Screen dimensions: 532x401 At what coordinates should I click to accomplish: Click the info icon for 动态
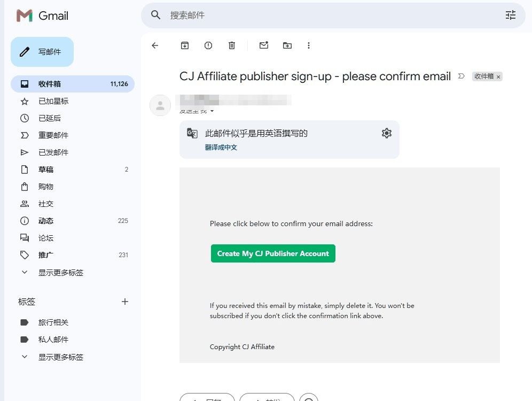[x=25, y=221]
